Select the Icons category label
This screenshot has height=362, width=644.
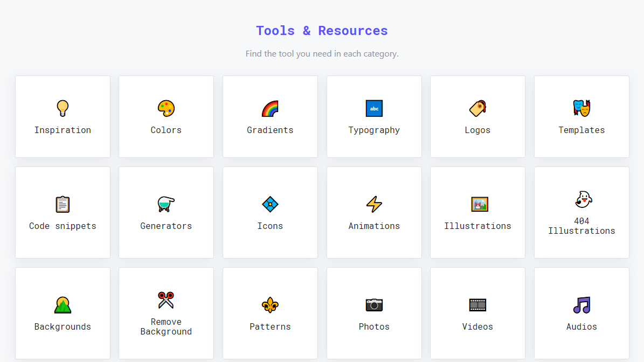tap(270, 226)
